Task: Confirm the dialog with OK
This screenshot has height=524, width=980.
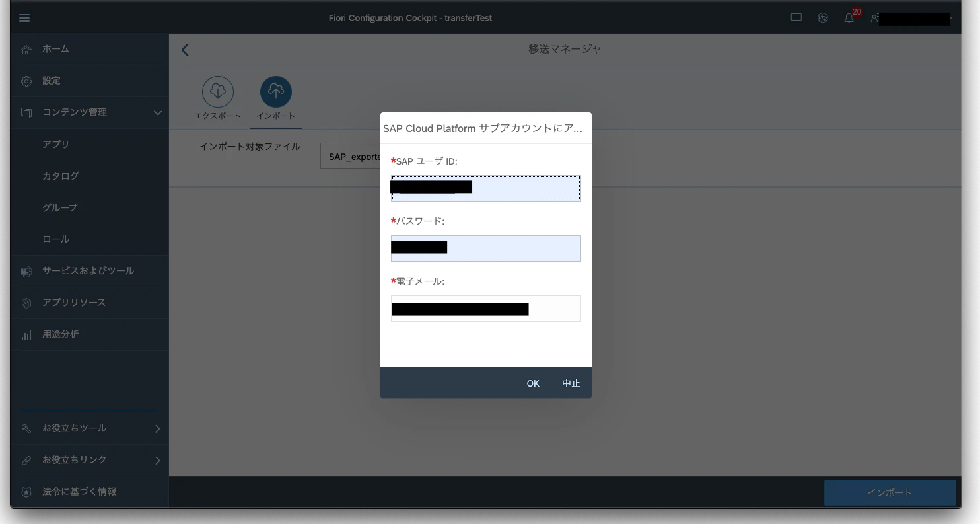Action: tap(533, 383)
